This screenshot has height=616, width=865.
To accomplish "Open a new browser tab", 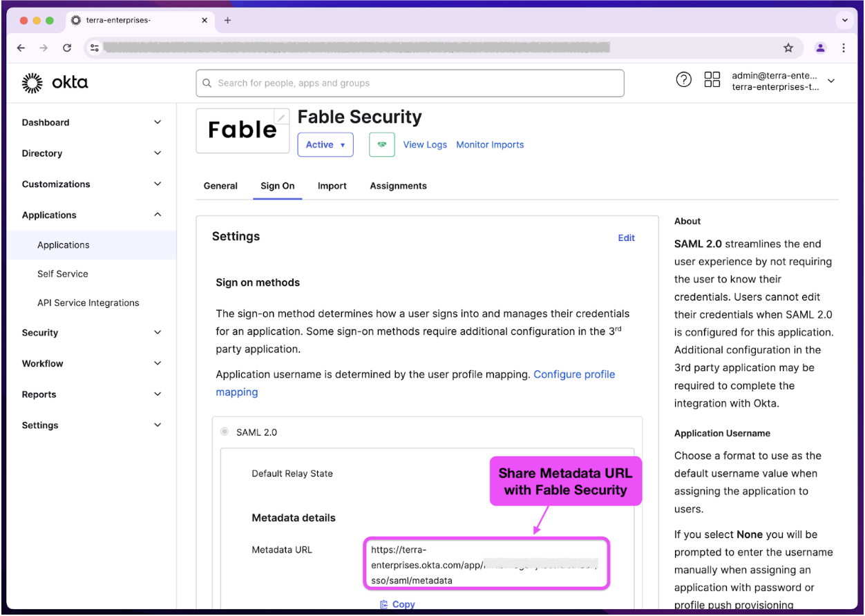I will (x=227, y=20).
